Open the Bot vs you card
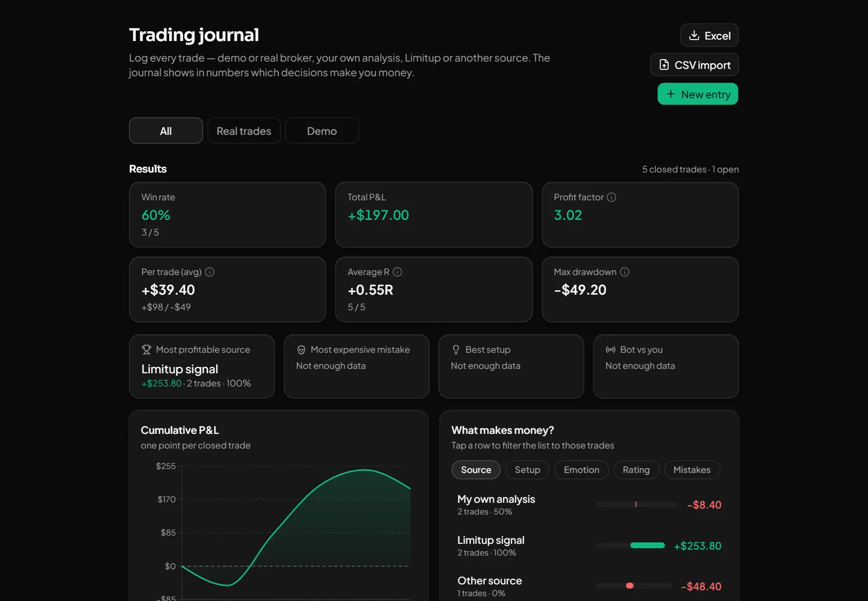This screenshot has height=601, width=868. [666, 366]
